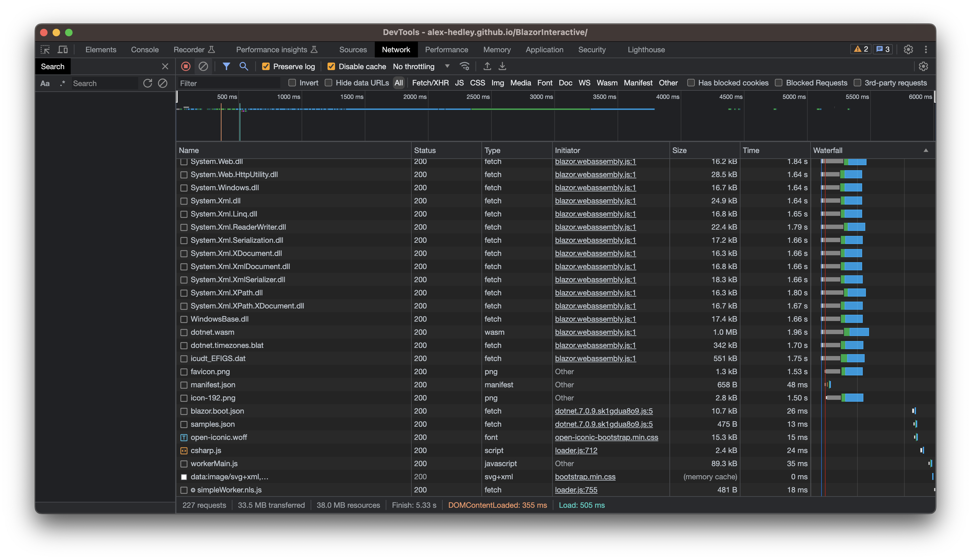Viewport: 971px width, 560px height.
Task: Sort requests by Initiator column
Action: 611,150
